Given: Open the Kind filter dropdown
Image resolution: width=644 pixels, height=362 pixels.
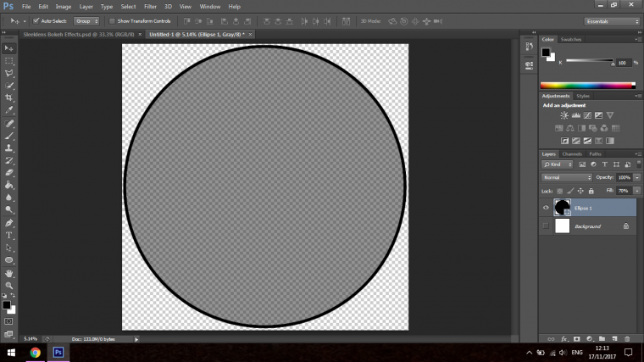Looking at the screenshot, I should [x=557, y=164].
